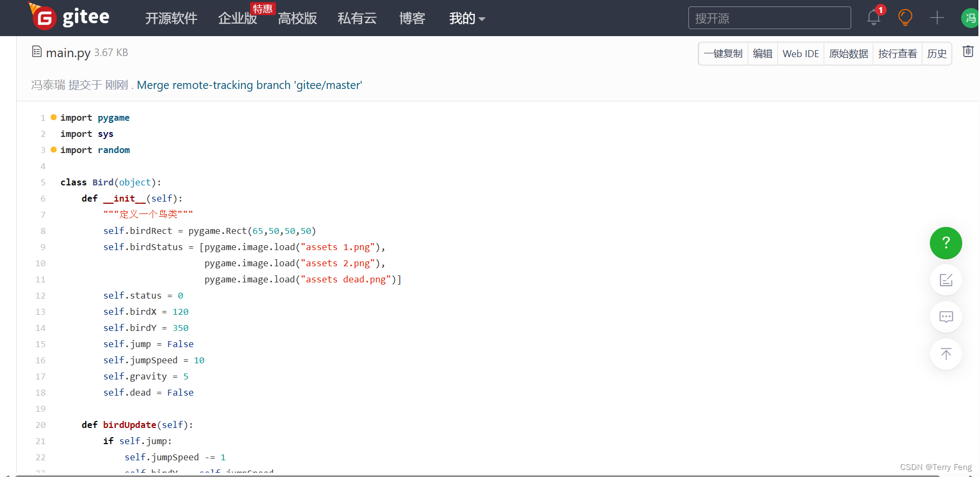The width and height of the screenshot is (980, 477).
Task: Open the 我的 dropdown menu
Action: click(467, 18)
